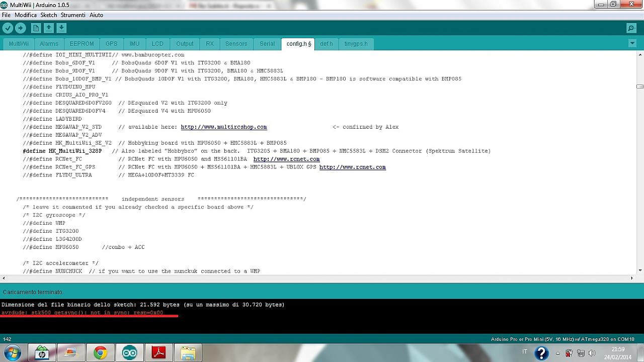The height and width of the screenshot is (362, 644).
Task: Open Adobe Reader from the taskbar
Action: pyautogui.click(x=159, y=353)
